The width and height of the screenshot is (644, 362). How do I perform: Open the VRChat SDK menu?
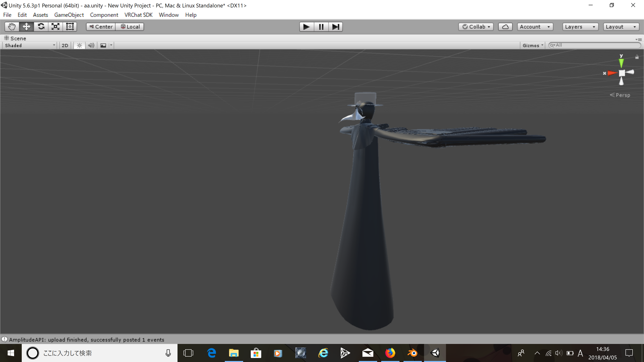point(138,15)
